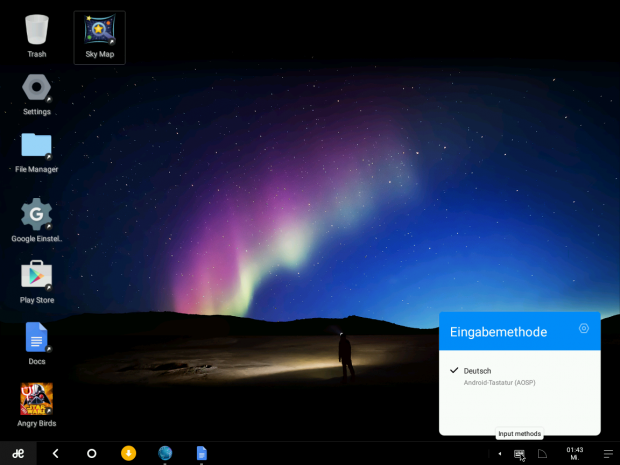
Task: Select the Deutsch input method
Action: click(477, 371)
